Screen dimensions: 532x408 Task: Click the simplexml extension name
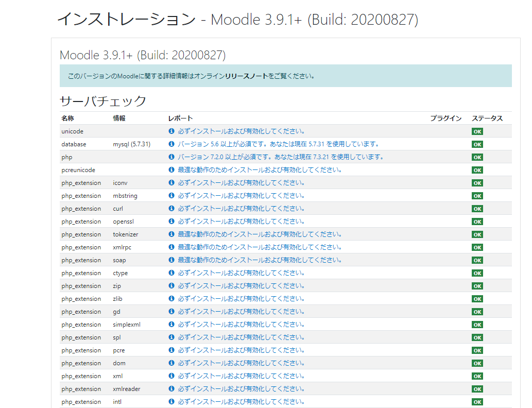[x=127, y=325]
